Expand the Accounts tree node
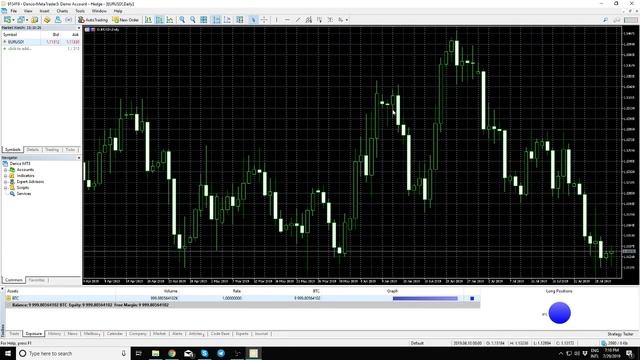The width and height of the screenshot is (640, 360). (6, 169)
